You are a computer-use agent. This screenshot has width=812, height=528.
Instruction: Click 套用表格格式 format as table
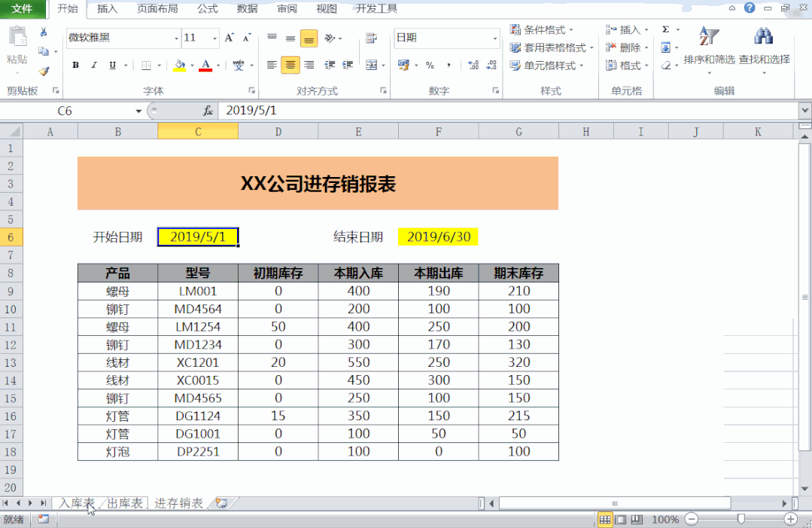[x=553, y=47]
